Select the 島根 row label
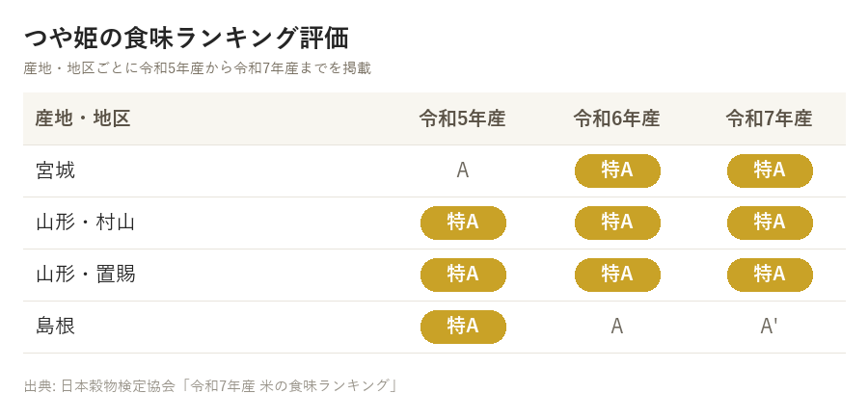Image resolution: width=868 pixels, height=420 pixels. tap(55, 327)
